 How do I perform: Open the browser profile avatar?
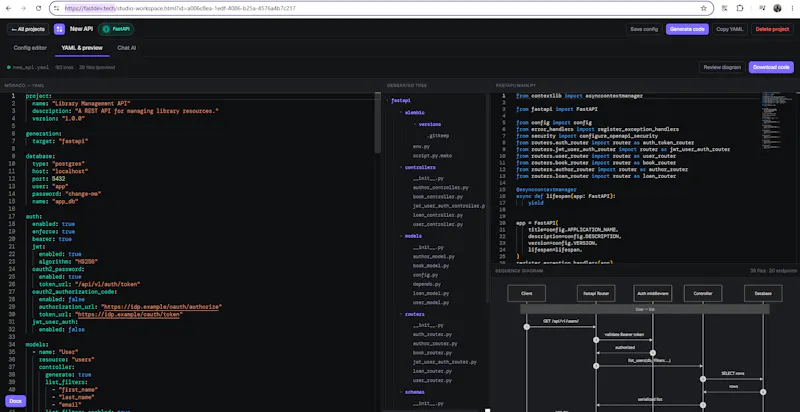coord(777,8)
